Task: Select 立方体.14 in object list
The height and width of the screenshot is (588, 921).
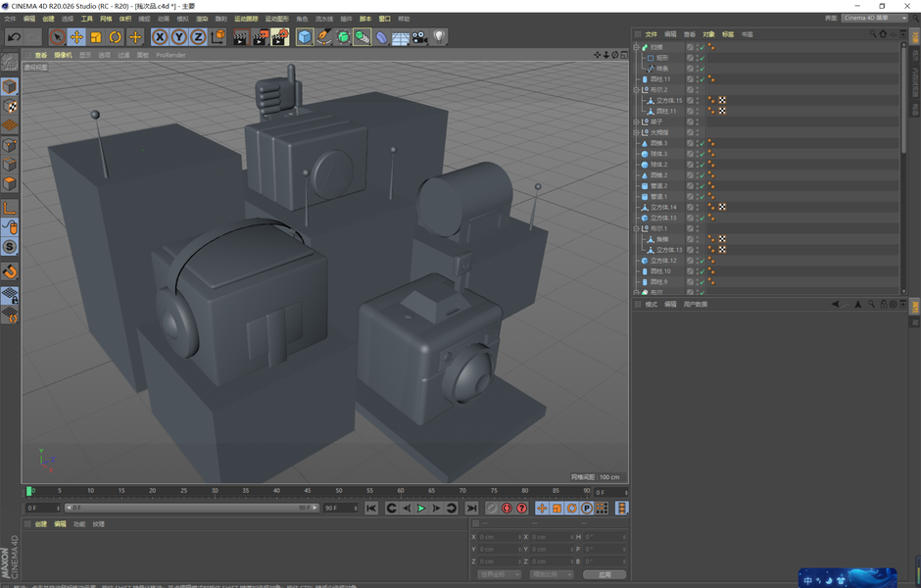Action: [665, 208]
